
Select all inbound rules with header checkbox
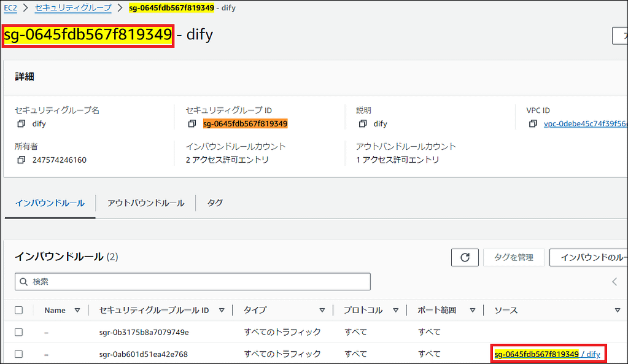19,311
